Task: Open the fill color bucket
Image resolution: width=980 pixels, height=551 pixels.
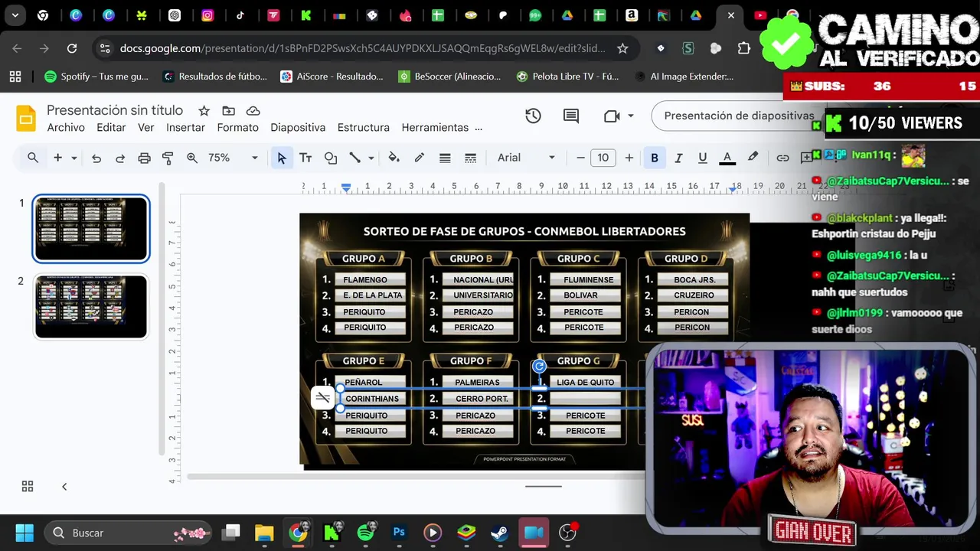Action: (394, 158)
